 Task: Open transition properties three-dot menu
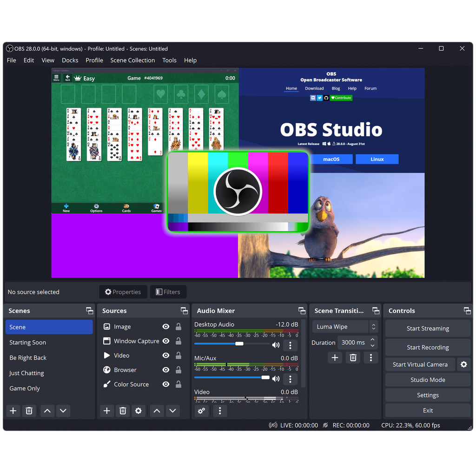pos(371,357)
